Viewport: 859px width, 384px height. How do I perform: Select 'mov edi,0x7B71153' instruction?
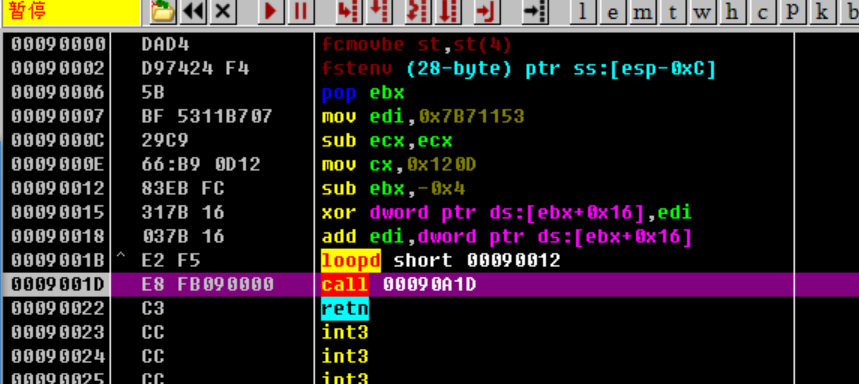[x=422, y=117]
